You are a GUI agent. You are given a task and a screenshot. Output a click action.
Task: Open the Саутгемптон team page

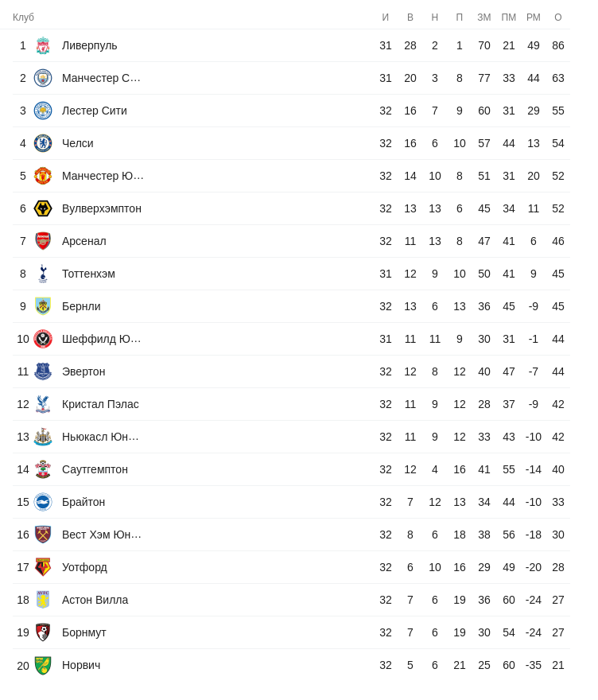pos(95,469)
